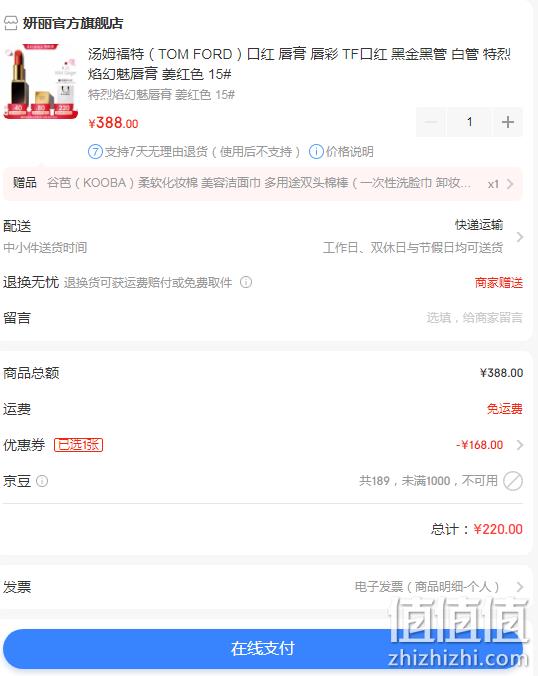The width and height of the screenshot is (538, 676).
Task: Open delivery options via 配送 chevron
Action: (519, 237)
